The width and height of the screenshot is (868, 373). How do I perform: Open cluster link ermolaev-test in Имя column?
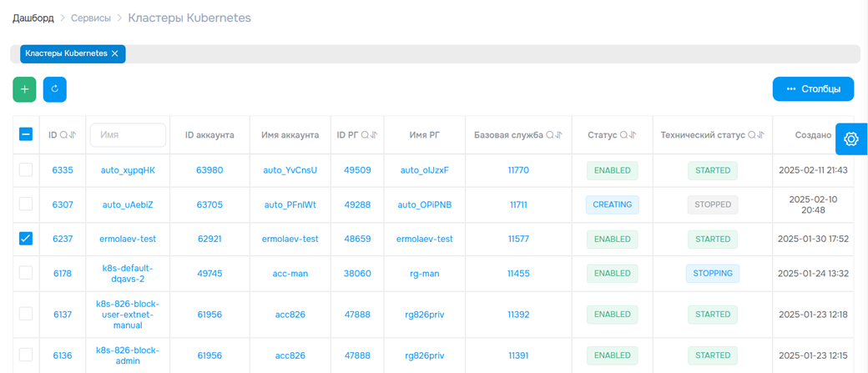128,239
